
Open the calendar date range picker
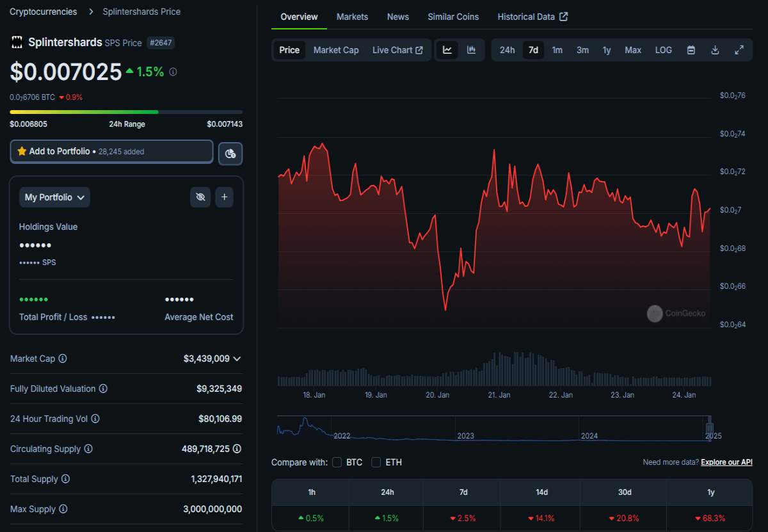pos(691,50)
